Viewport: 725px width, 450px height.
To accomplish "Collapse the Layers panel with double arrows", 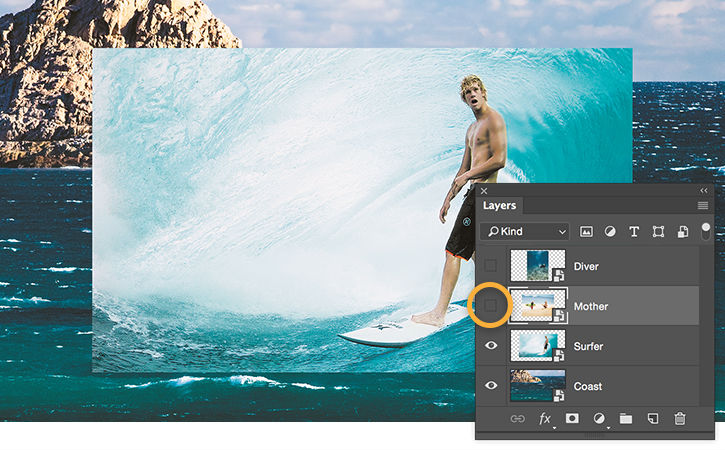I will click(x=704, y=191).
